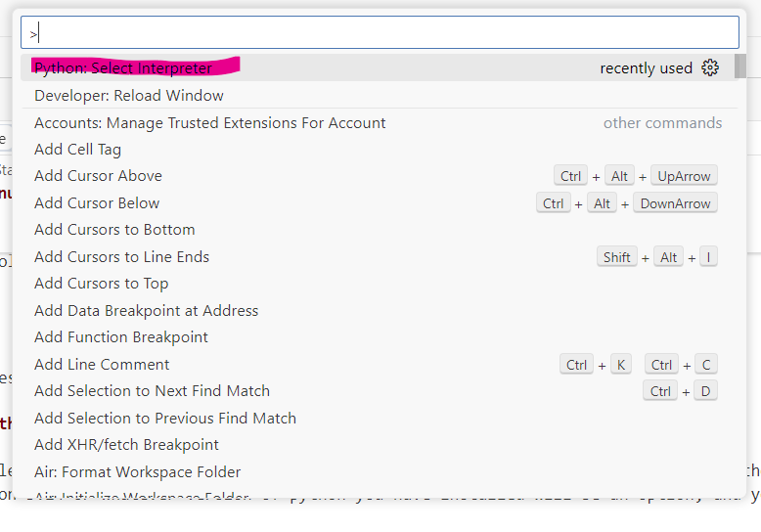Select Add Function Breakpoint command

pos(121,337)
